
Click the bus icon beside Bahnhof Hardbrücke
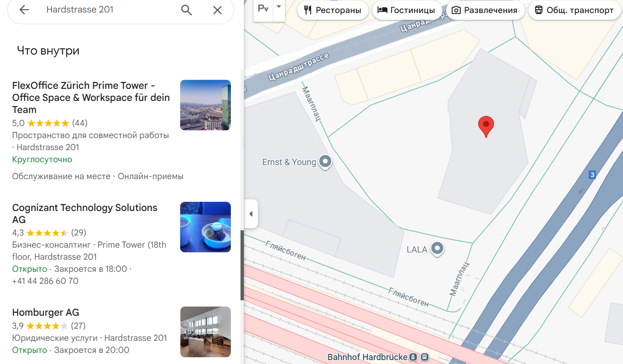[425, 357]
